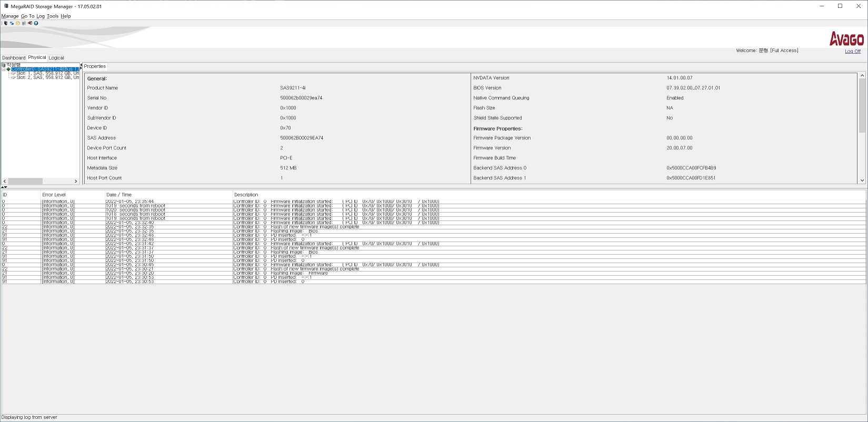Click the Host Interface value PCI-E
This screenshot has height=422, width=868.
[x=286, y=158]
